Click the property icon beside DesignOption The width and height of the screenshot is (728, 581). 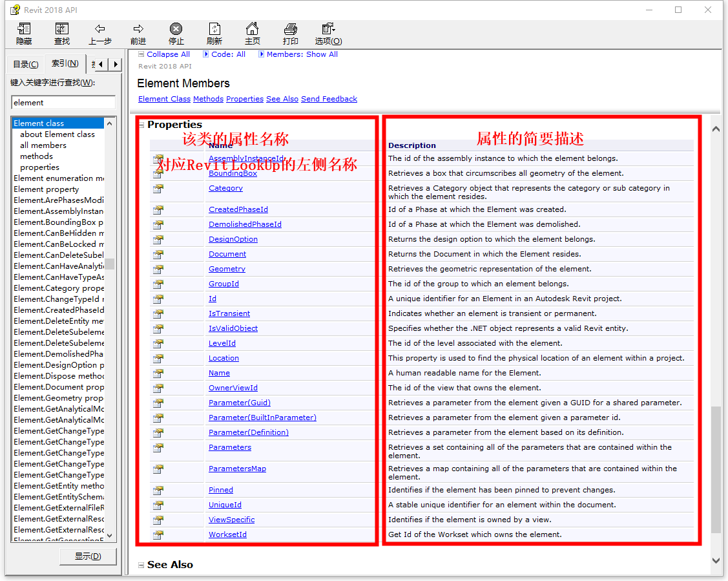(x=158, y=240)
